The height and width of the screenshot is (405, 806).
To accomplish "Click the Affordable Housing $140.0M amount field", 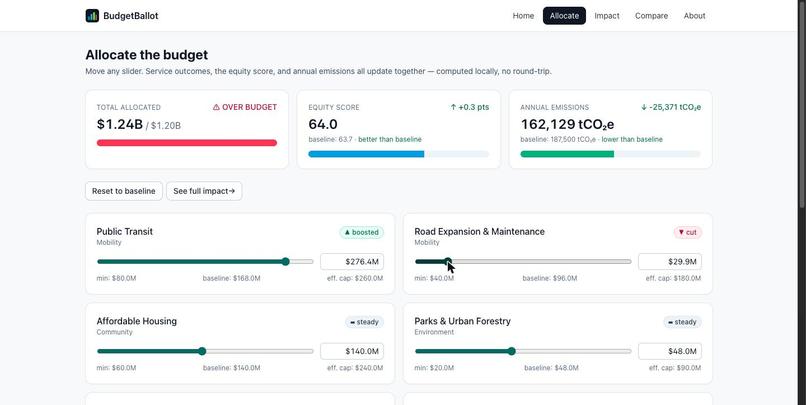I will 352,351.
